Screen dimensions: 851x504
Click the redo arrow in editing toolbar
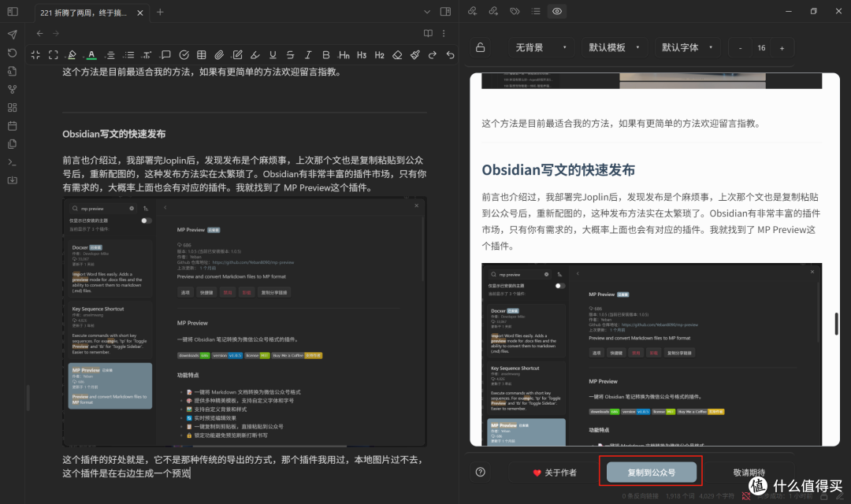point(433,55)
